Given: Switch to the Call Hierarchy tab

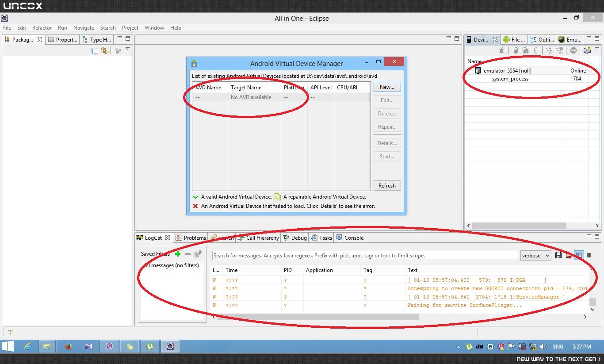Looking at the screenshot, I should tap(258, 238).
